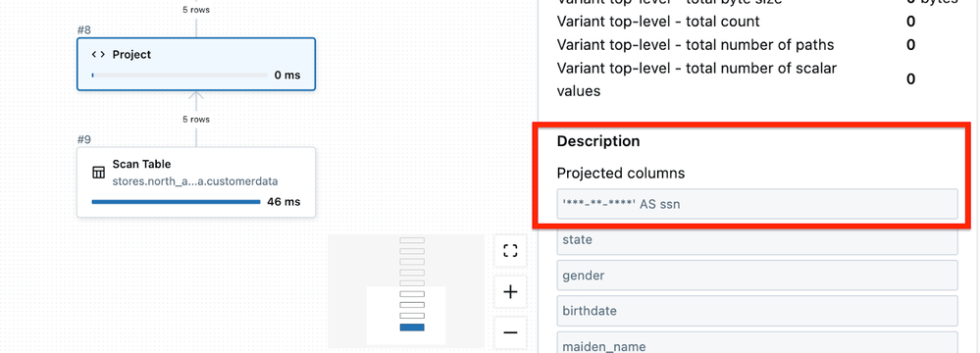The width and height of the screenshot is (980, 353).
Task: Click the Description heading
Action: click(598, 141)
